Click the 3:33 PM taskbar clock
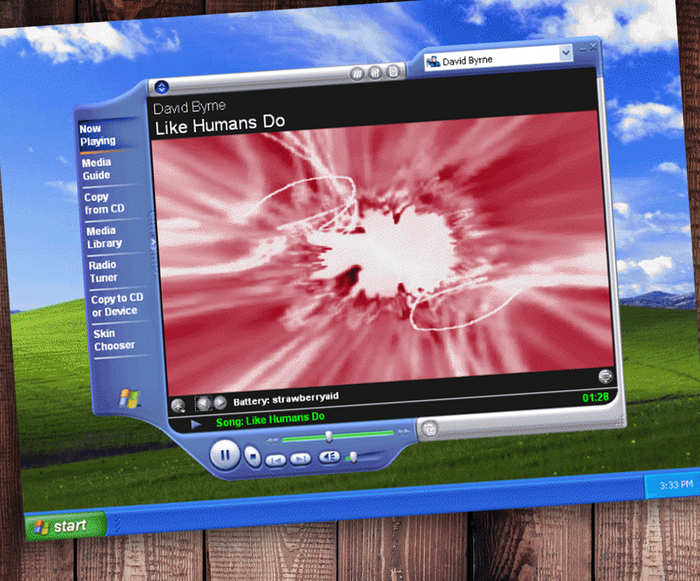This screenshot has height=581, width=700. [676, 485]
